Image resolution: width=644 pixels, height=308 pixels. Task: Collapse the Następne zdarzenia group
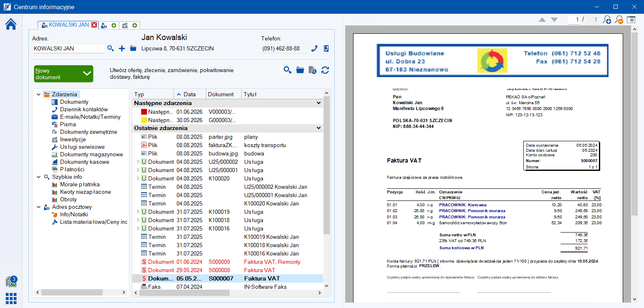coord(319,103)
